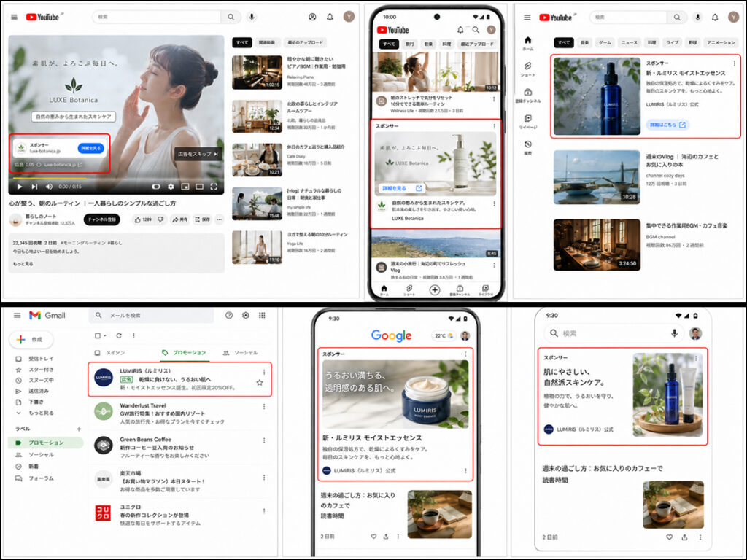
Task: Enter fullscreen in the video player
Action: (214, 187)
